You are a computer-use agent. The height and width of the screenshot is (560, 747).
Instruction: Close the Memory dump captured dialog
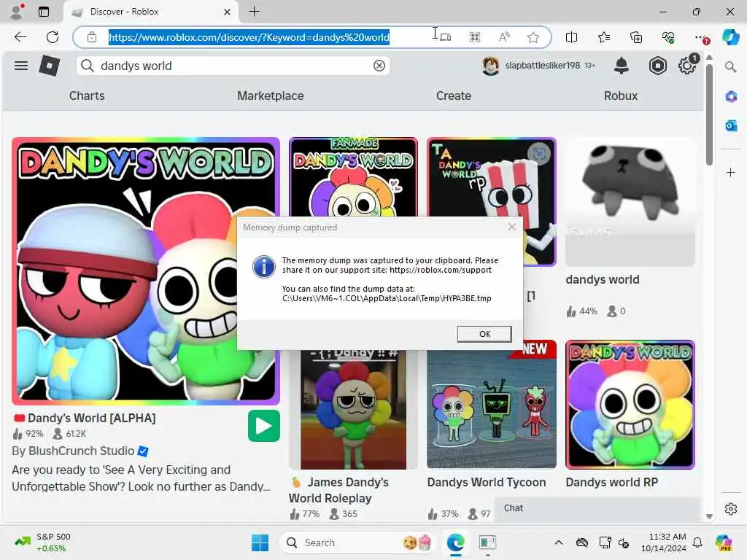coord(512,227)
